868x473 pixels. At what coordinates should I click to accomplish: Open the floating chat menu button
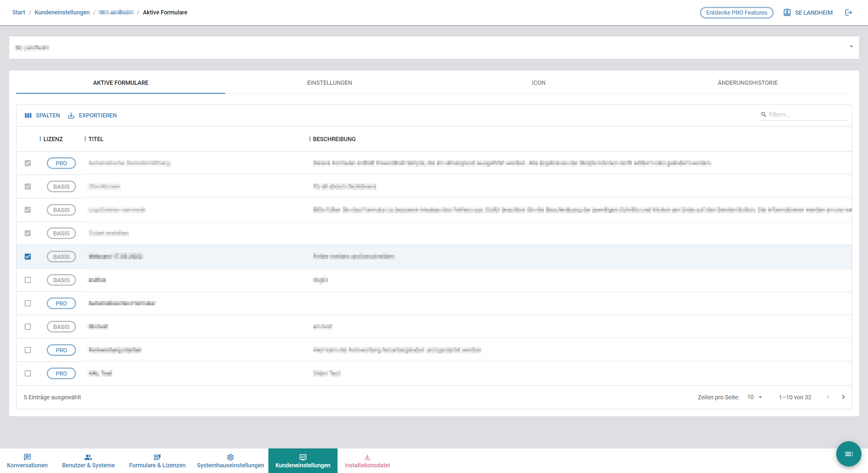[848, 454]
